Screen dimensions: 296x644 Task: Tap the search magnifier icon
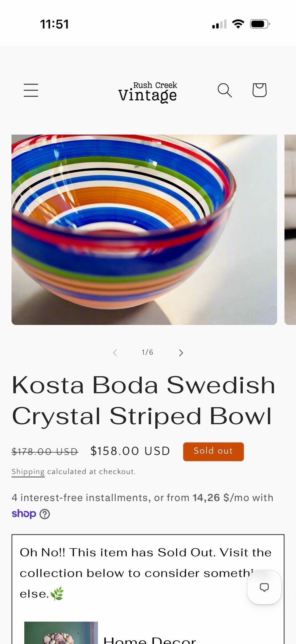pos(225,90)
